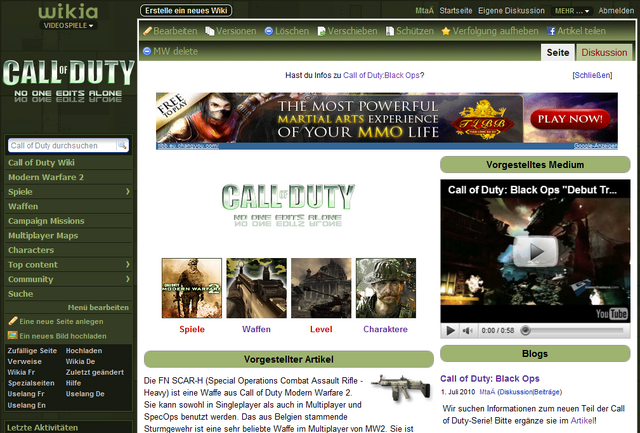Click the FN SCAR-H rifle image
640x433 pixels.
point(401,388)
